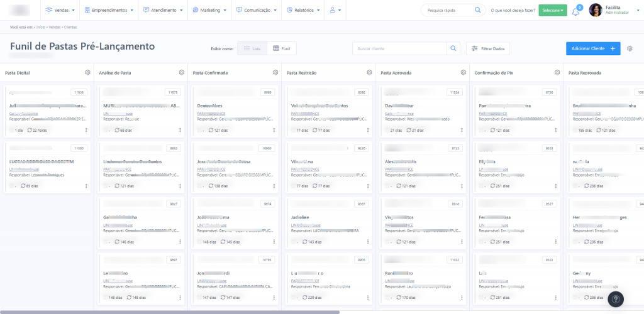Open the funnel settings gear near Adicionar Cliente
The width and height of the screenshot is (644, 314).
click(630, 48)
